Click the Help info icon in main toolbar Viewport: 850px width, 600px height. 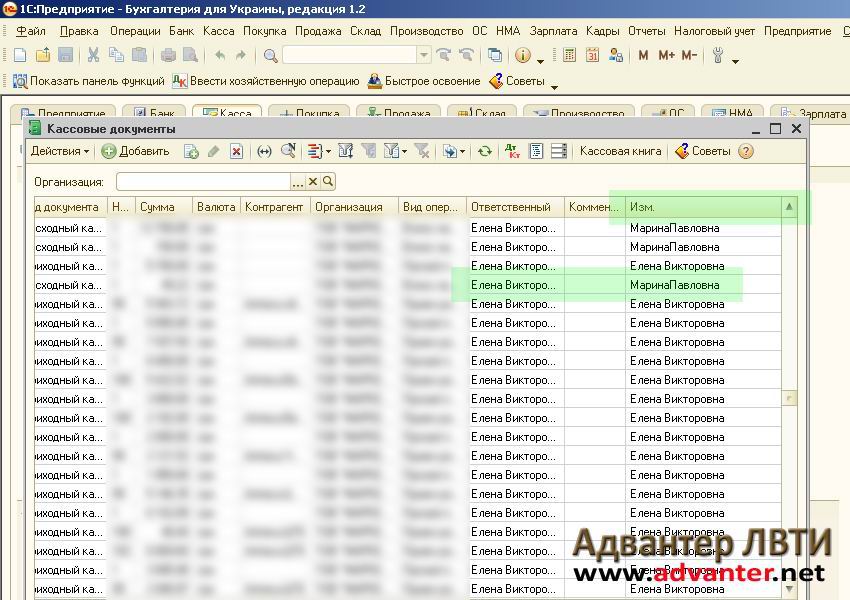[x=523, y=55]
